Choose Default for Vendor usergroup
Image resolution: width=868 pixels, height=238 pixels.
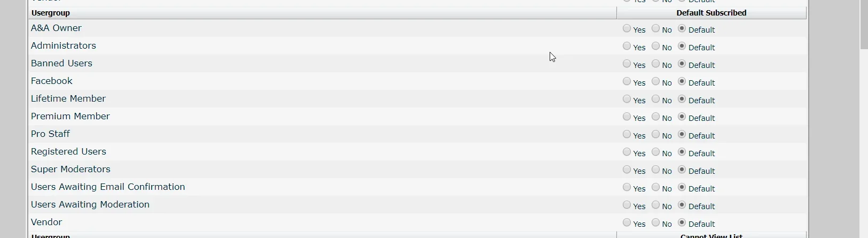[682, 222]
